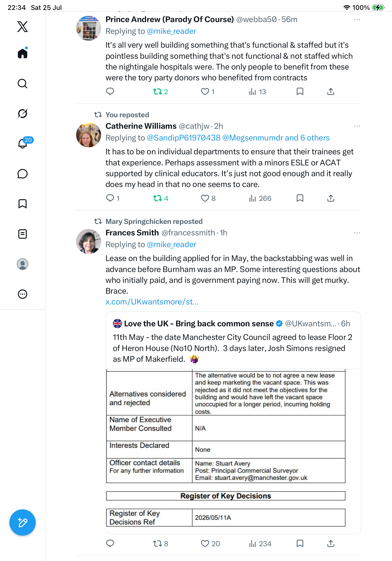The image size is (392, 561).
Task: Open the sidebar More circle menu
Action: 23,294
